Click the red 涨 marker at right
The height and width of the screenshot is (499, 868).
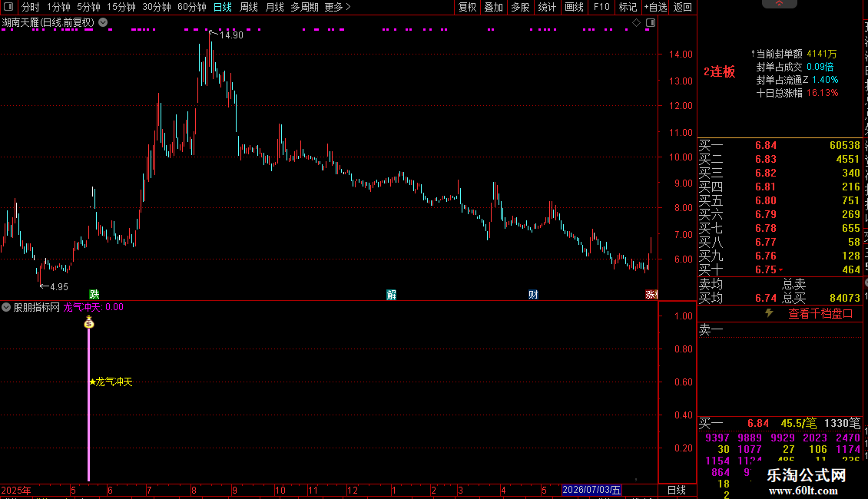[x=651, y=294]
